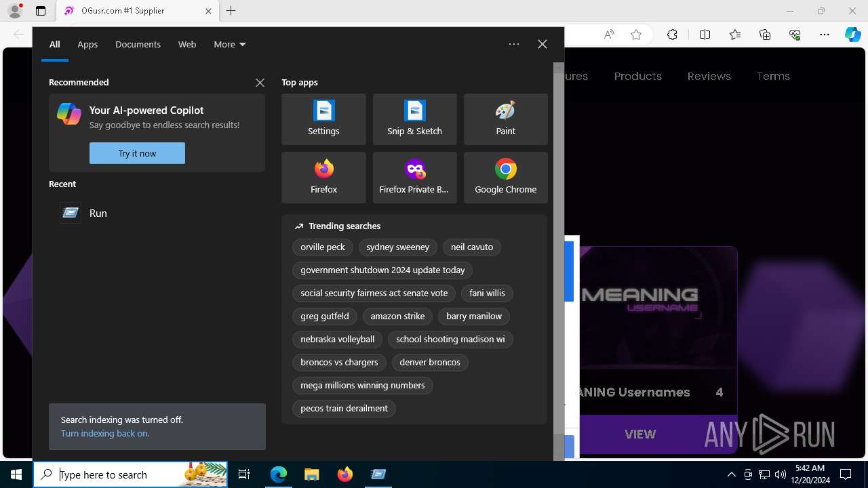
Task: Open volume control in tray
Action: (x=780, y=474)
